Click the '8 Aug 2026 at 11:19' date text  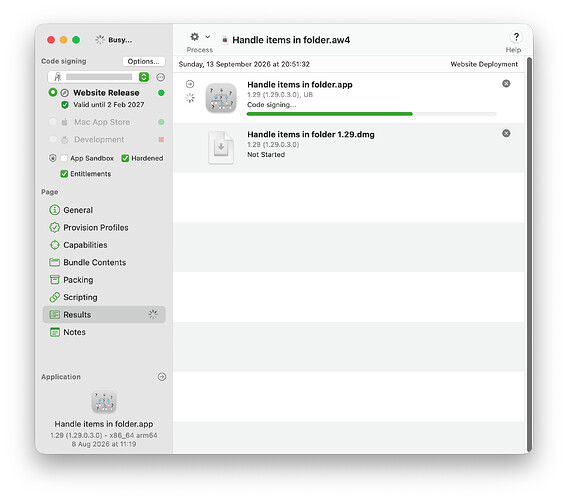[x=104, y=444]
